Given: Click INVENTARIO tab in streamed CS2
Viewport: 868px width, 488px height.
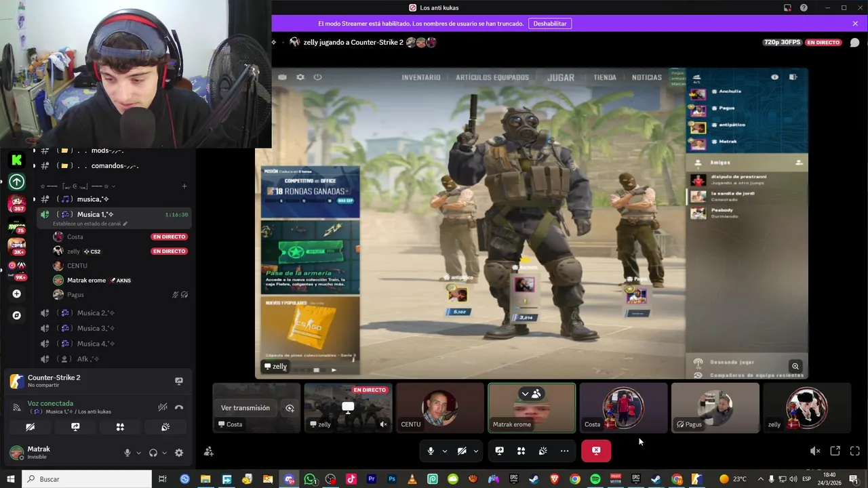Looking at the screenshot, I should click(x=421, y=77).
